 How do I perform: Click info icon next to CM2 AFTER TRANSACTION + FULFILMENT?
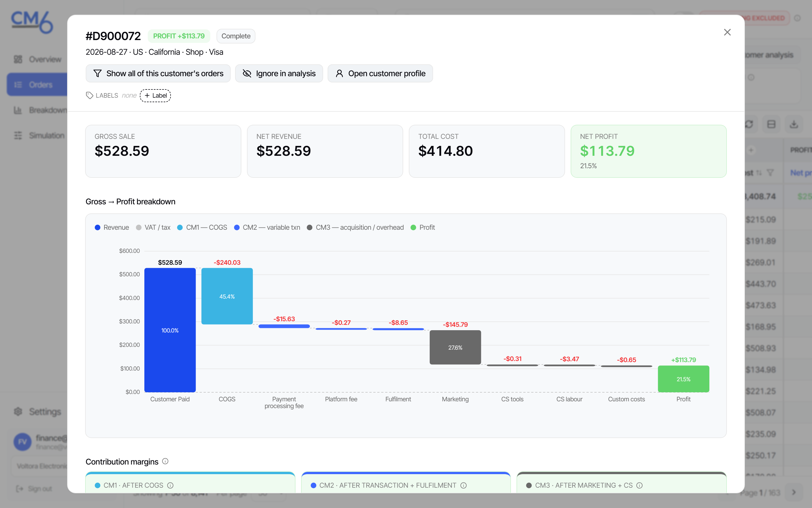(x=464, y=485)
